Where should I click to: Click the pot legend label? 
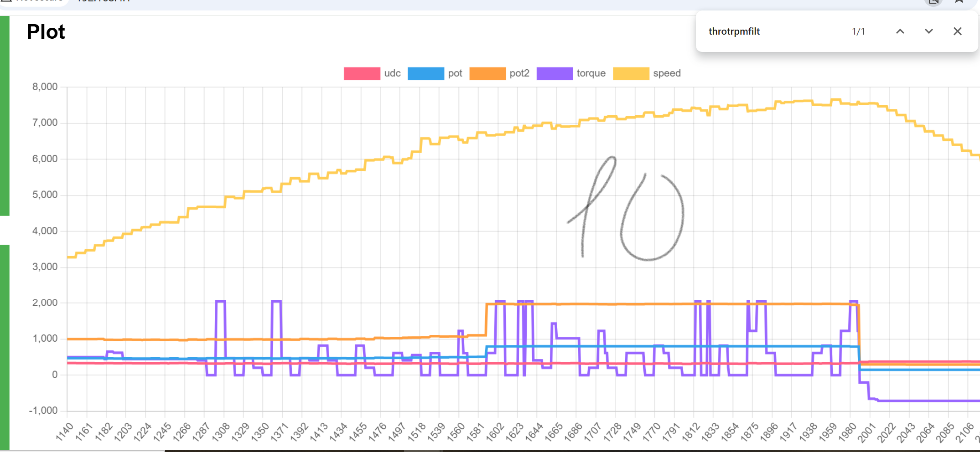pyautogui.click(x=455, y=73)
